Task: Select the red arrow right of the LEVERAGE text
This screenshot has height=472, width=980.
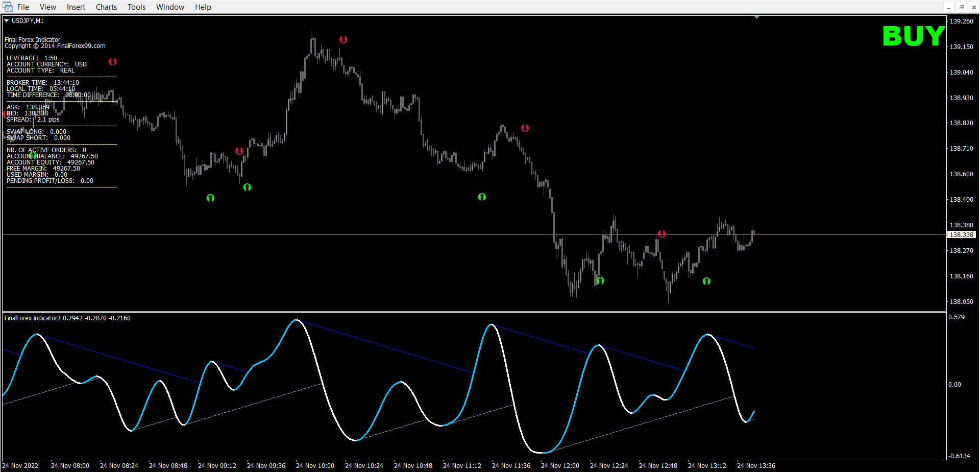Action: pyautogui.click(x=112, y=62)
